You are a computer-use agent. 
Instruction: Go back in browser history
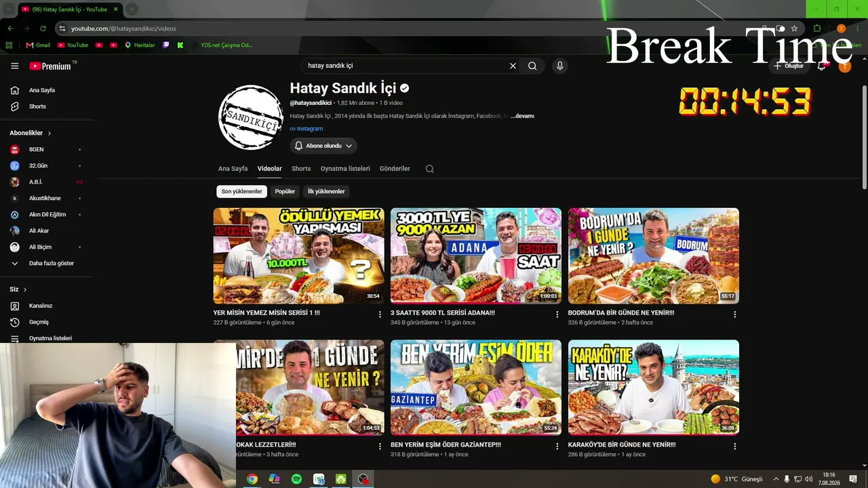click(10, 28)
